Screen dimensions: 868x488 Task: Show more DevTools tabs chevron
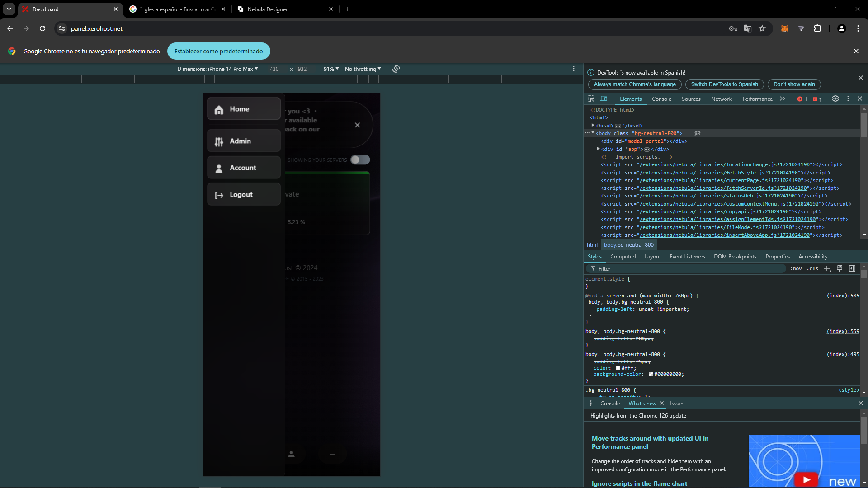(783, 99)
